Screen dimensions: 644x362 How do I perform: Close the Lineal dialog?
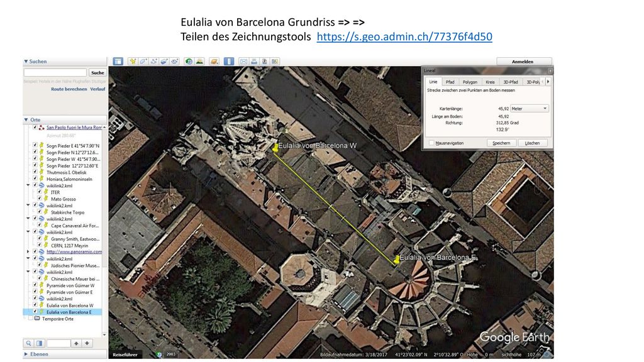(x=550, y=70)
